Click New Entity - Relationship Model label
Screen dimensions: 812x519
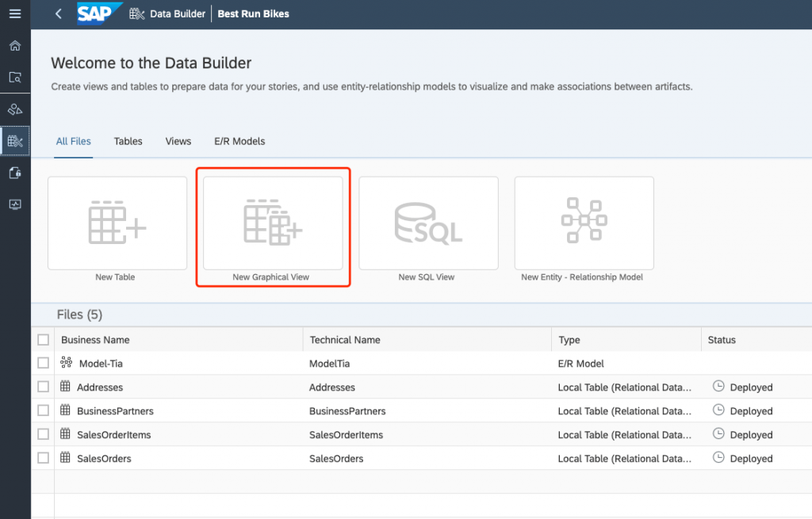582,277
